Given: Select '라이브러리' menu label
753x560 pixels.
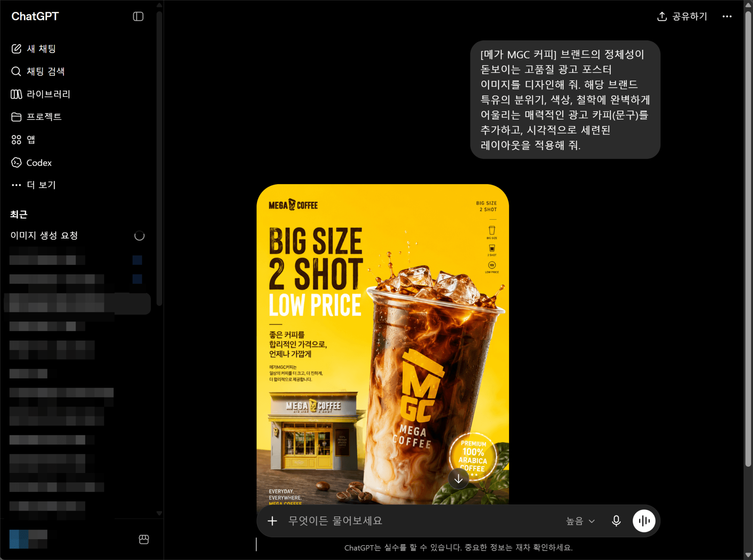Looking at the screenshot, I should click(x=48, y=94).
